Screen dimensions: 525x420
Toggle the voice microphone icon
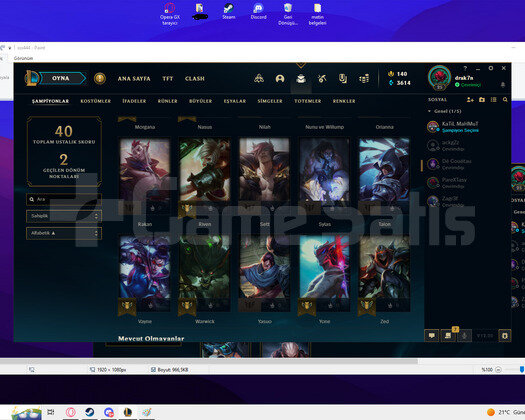click(464, 335)
